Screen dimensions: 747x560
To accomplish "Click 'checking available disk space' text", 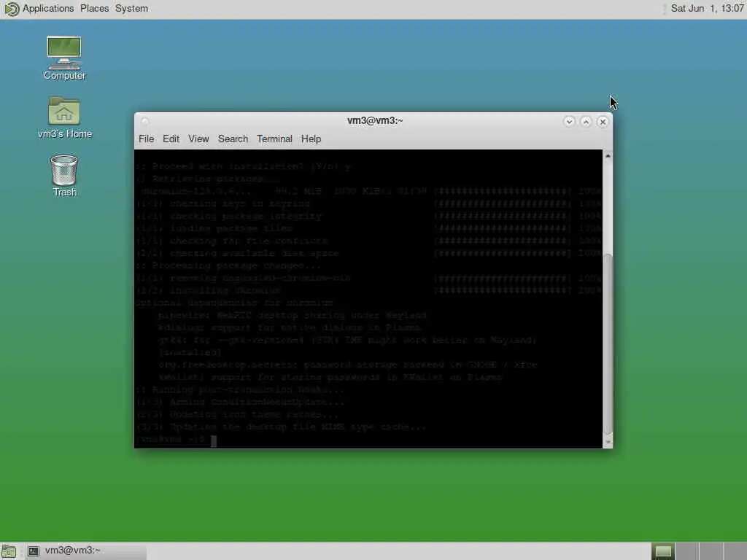I will (x=254, y=253).
